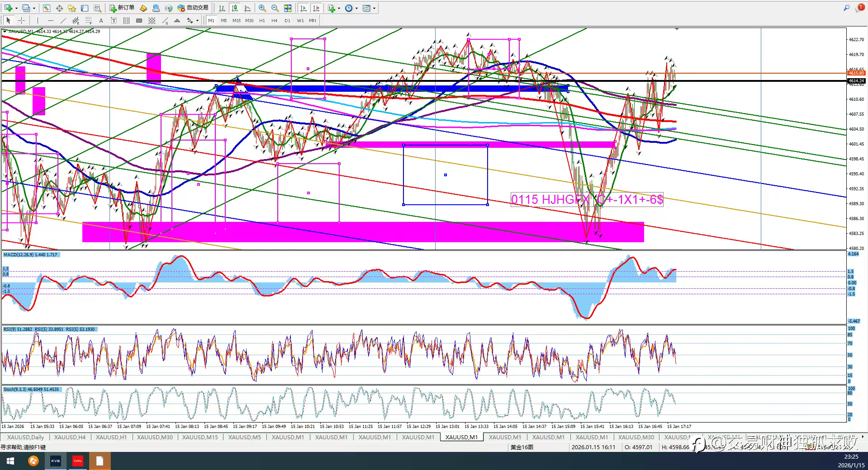The width and height of the screenshot is (868, 470).
Task: Open the Templates dropdown arrow
Action: coord(375,8)
